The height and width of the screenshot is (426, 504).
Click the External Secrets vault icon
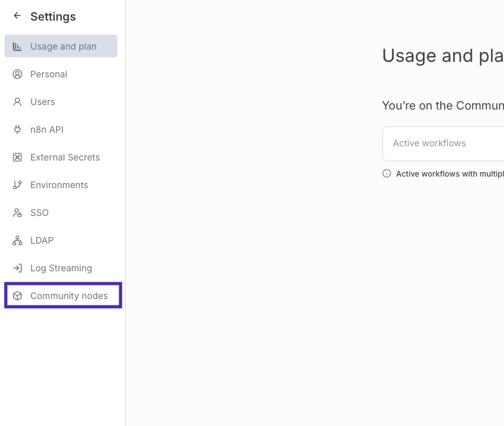[x=17, y=157]
